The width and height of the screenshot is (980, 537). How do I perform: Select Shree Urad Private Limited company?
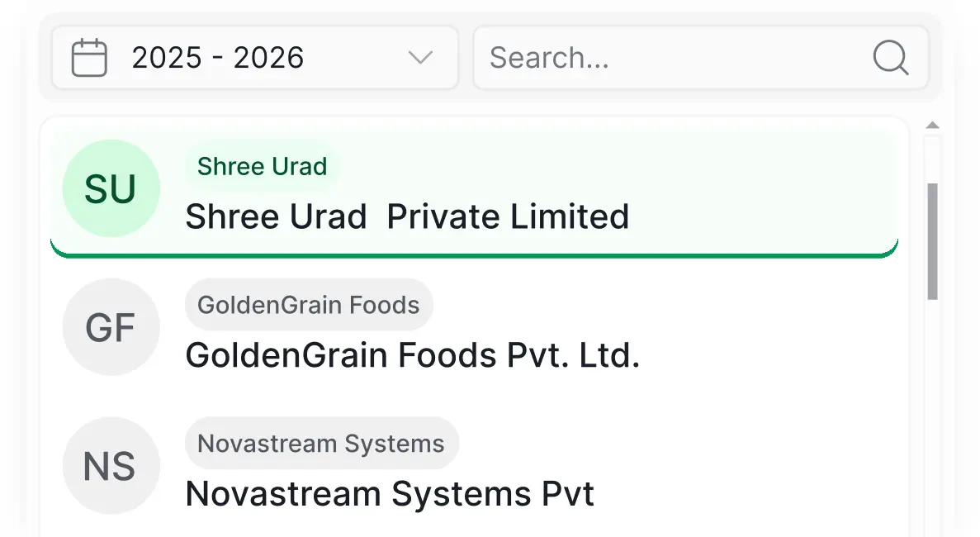point(475,192)
